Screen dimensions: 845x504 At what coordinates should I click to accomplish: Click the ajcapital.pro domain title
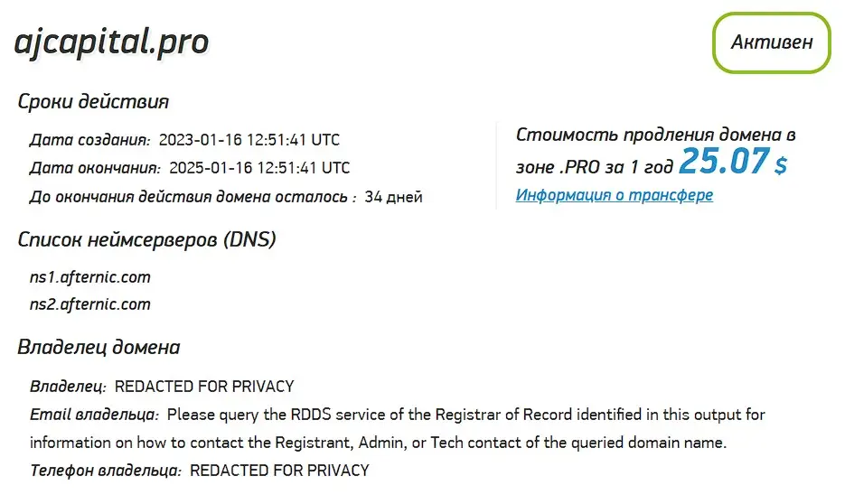[111, 42]
